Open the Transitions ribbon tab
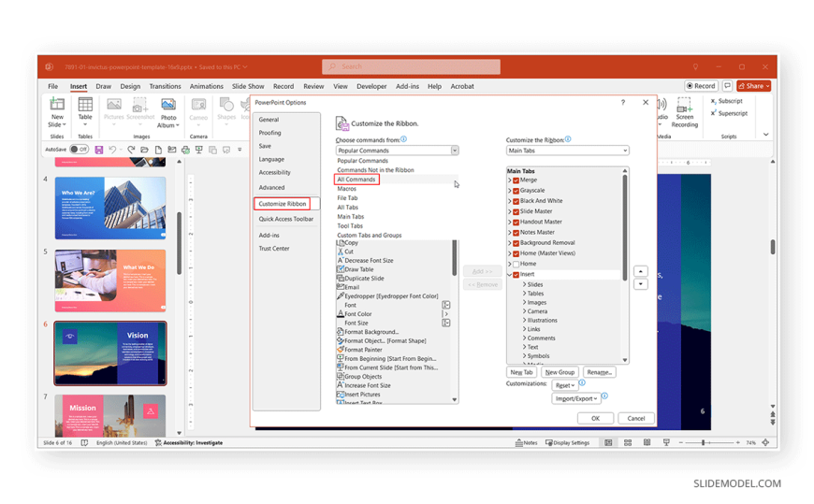This screenshot has width=814, height=504. click(165, 86)
